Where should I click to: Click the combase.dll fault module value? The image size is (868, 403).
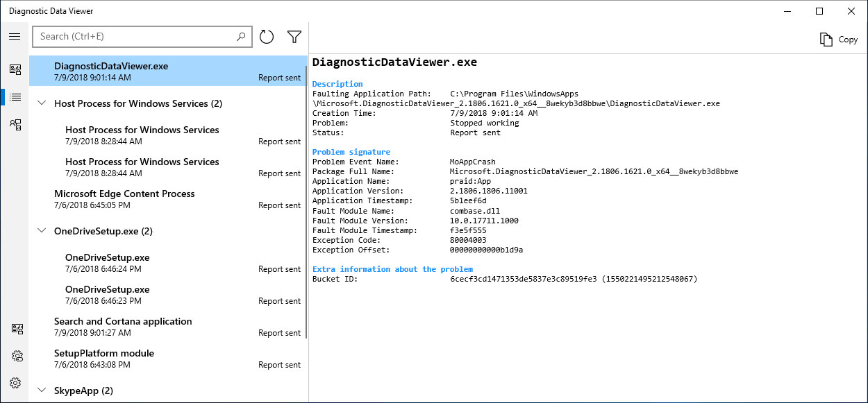point(475,211)
